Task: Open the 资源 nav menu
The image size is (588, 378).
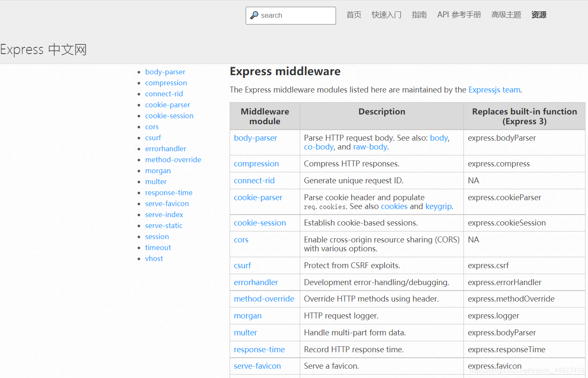Action: pyautogui.click(x=539, y=15)
